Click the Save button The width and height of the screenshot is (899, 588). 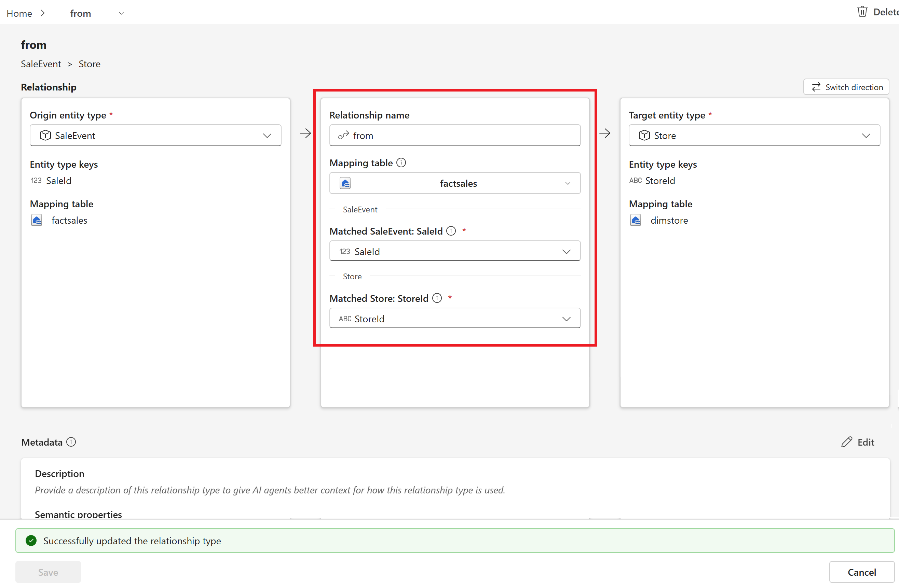(48, 572)
